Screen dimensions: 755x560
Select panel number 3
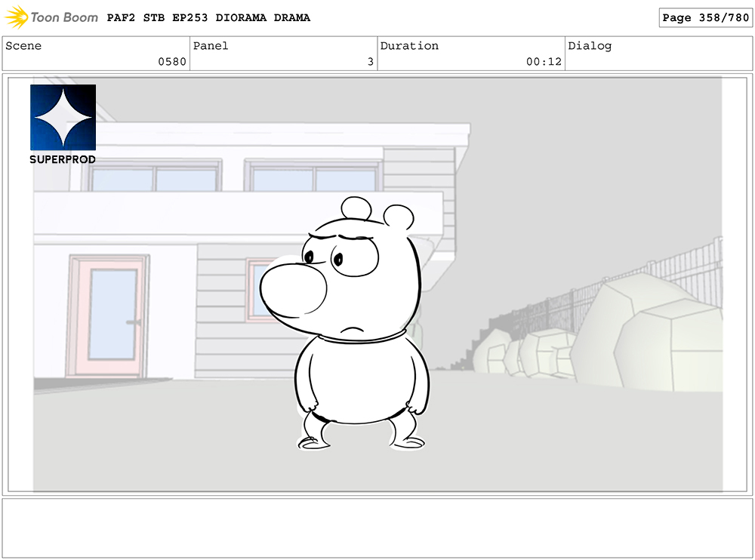click(370, 62)
